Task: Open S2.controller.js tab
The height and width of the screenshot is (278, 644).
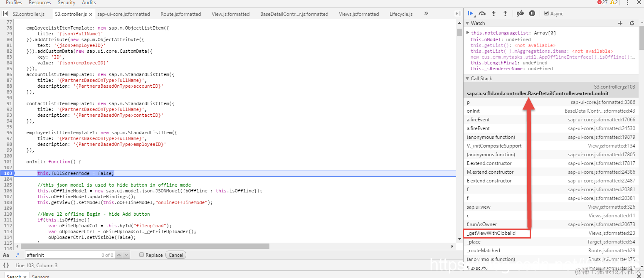Action: 28,14
